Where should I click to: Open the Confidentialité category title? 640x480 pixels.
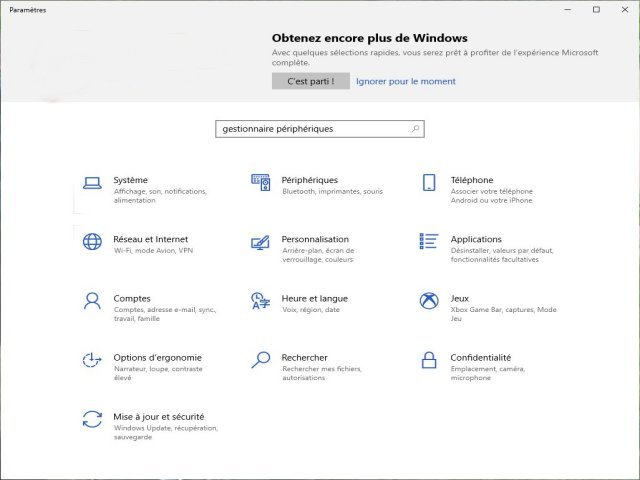click(480, 358)
